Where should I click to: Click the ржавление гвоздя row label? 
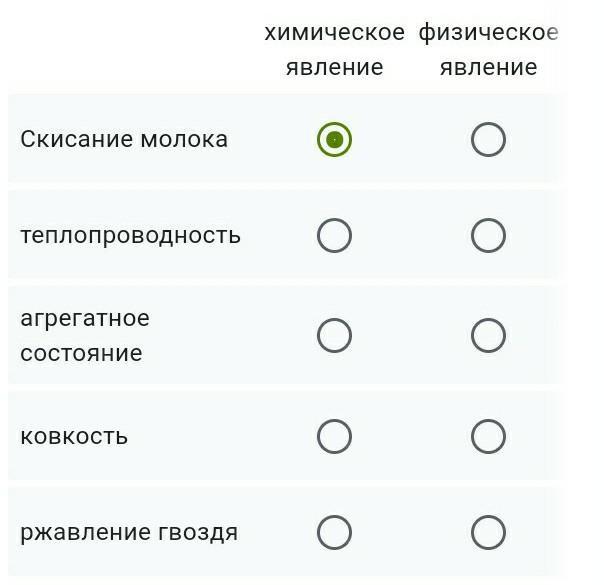129,533
